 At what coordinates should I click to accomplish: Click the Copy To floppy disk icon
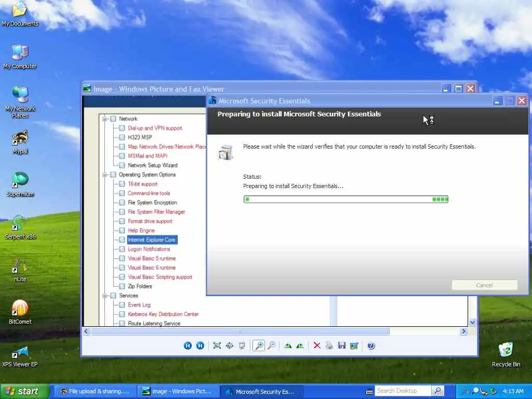point(342,345)
